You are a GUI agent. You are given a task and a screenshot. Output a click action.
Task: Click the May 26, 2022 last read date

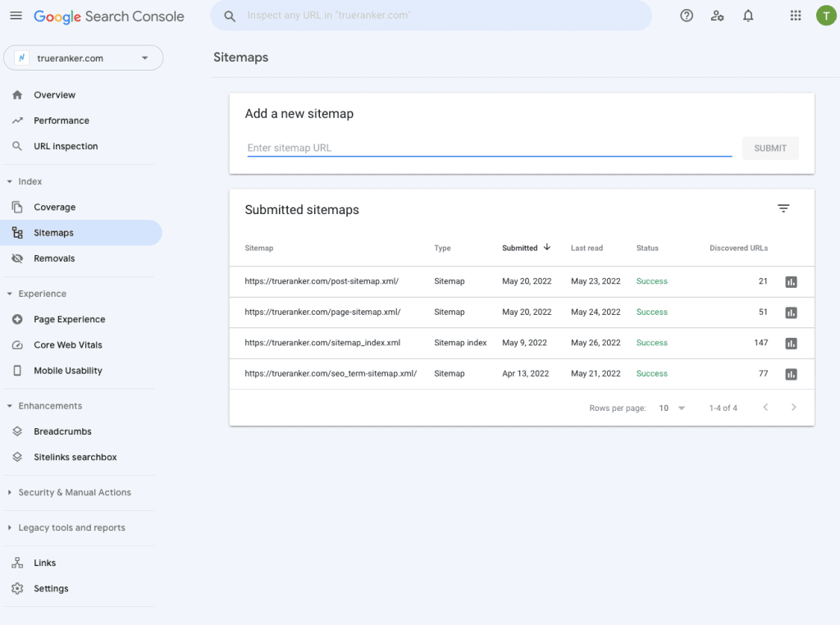coord(596,343)
